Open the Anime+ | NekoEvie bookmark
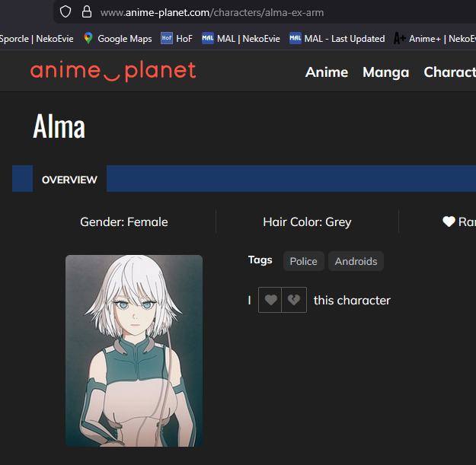476x465 pixels. point(435,39)
